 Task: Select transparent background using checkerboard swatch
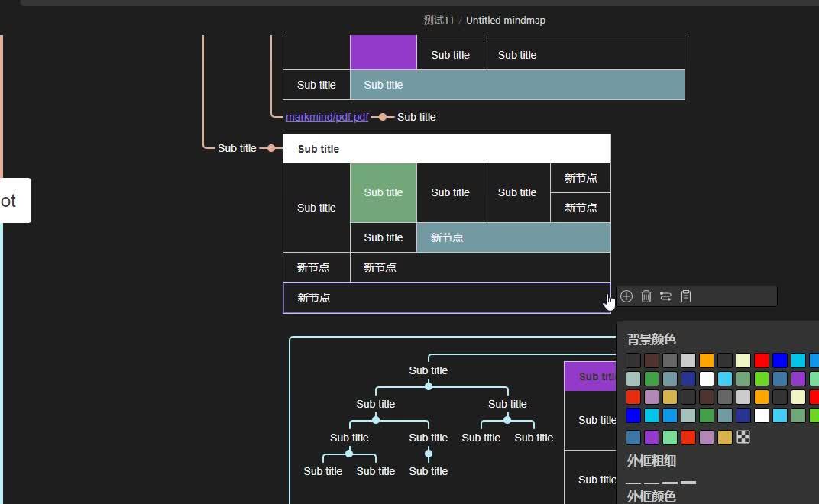click(x=743, y=437)
